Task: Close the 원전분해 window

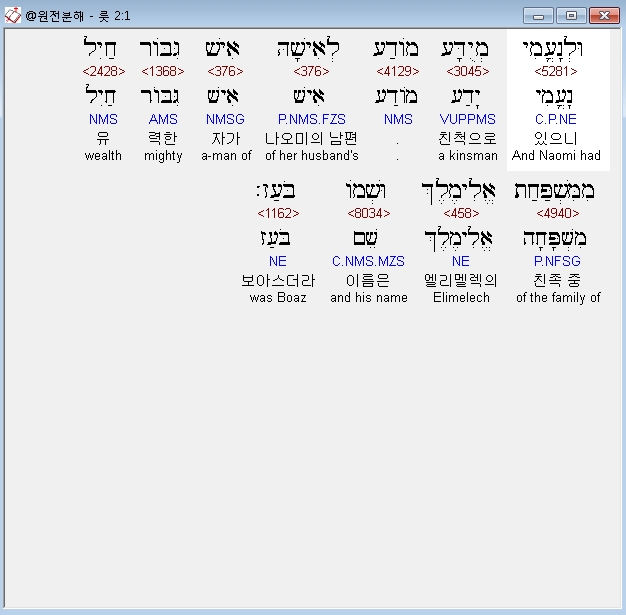Action: tap(604, 16)
